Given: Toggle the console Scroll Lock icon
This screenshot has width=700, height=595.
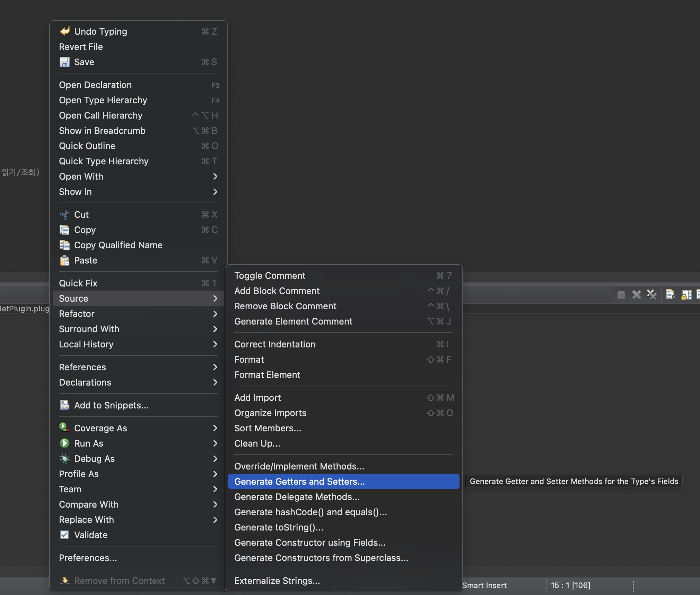Looking at the screenshot, I should (686, 295).
